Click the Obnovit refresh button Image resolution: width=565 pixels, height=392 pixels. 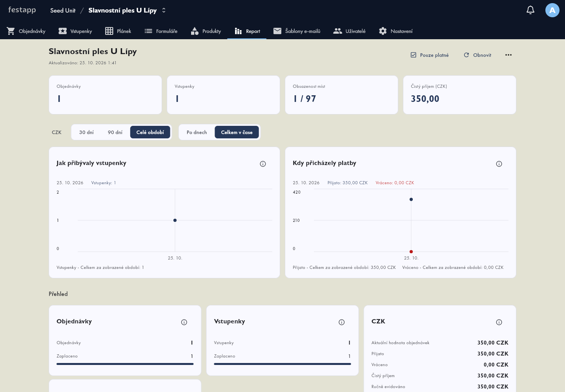(478, 55)
